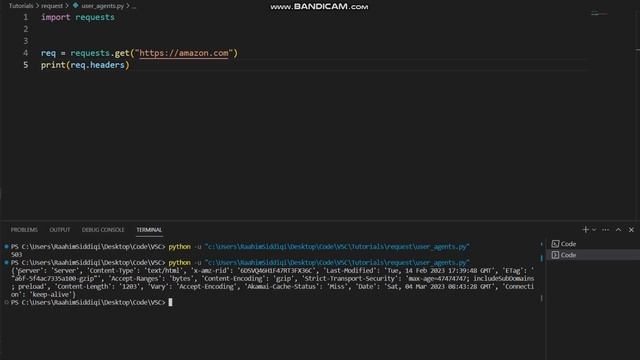The image size is (640, 360).
Task: Click the request breadcrumb folder
Action: click(x=52, y=6)
